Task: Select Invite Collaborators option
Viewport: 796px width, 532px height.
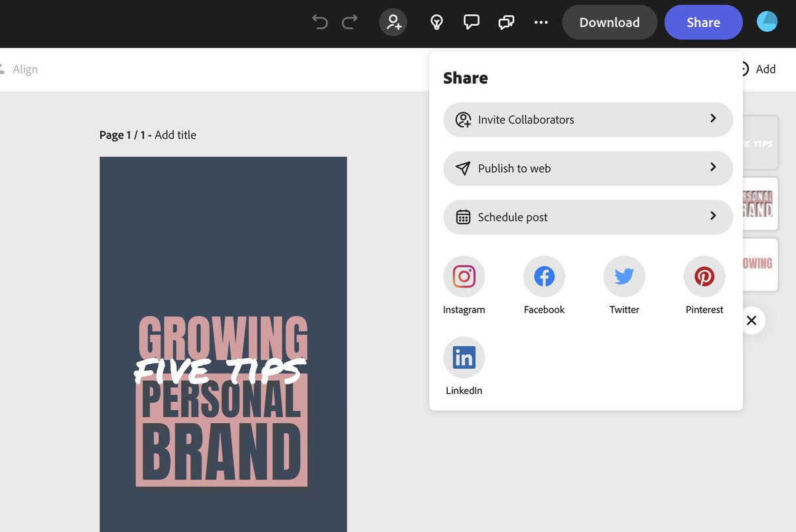Action: 588,119
